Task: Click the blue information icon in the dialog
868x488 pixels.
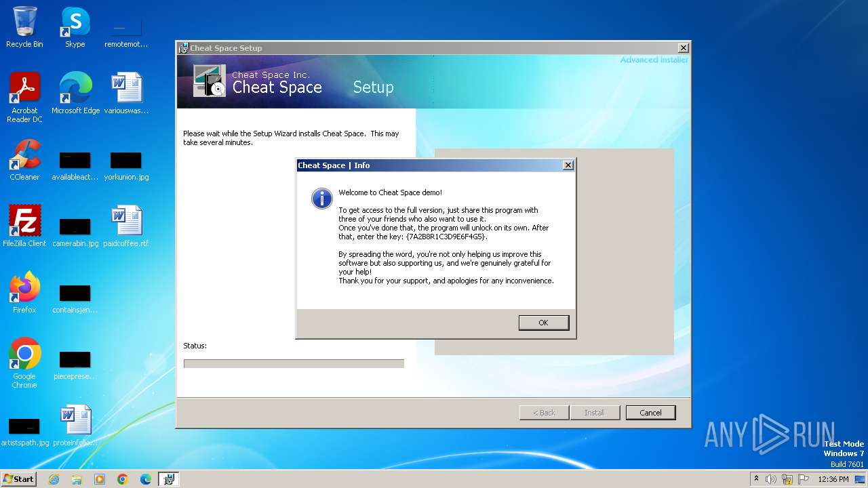Action: [x=321, y=198]
